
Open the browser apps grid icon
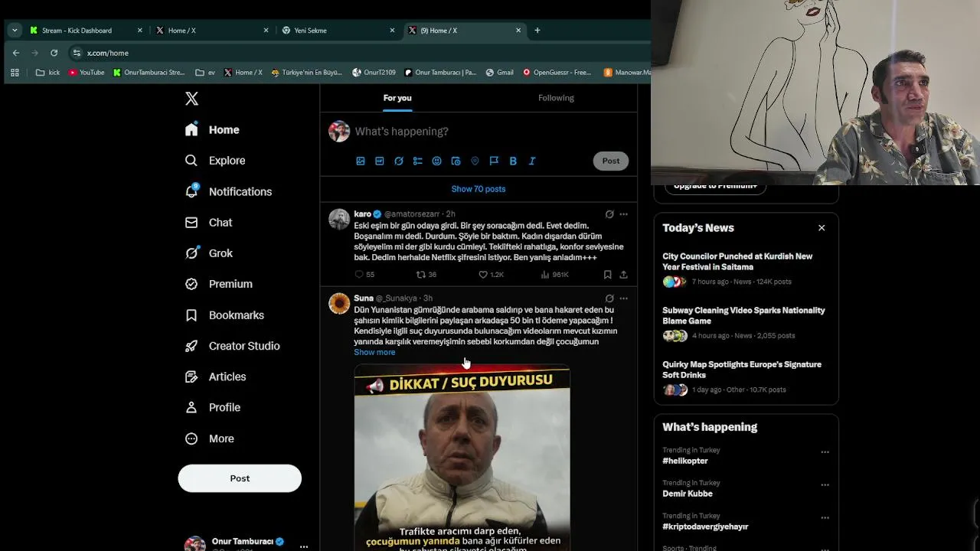(15, 73)
